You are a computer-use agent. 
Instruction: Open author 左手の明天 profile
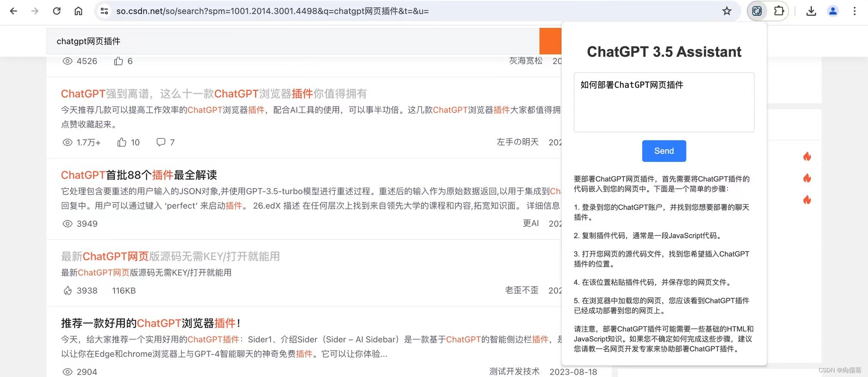click(518, 142)
